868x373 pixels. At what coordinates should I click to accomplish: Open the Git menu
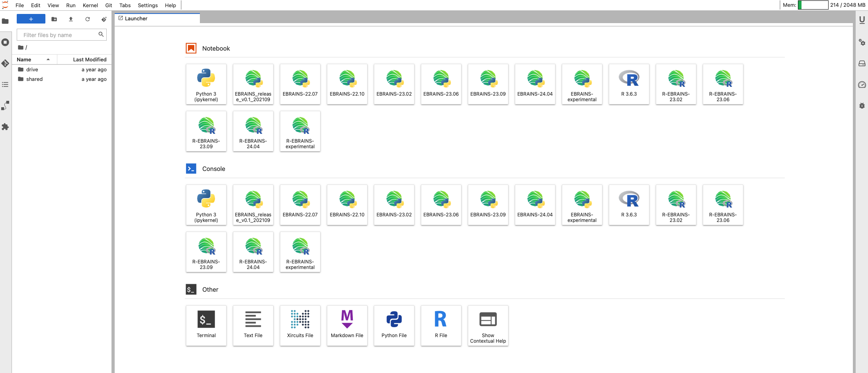pyautogui.click(x=109, y=5)
